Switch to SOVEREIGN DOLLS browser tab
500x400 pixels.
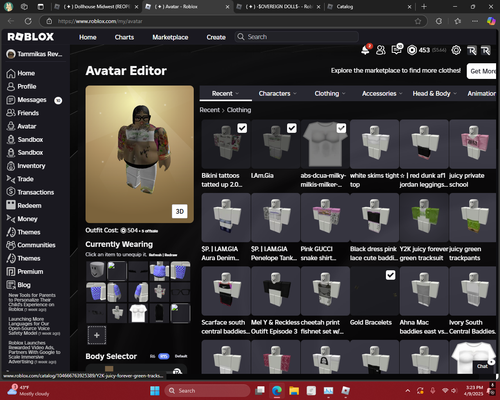pyautogui.click(x=279, y=7)
